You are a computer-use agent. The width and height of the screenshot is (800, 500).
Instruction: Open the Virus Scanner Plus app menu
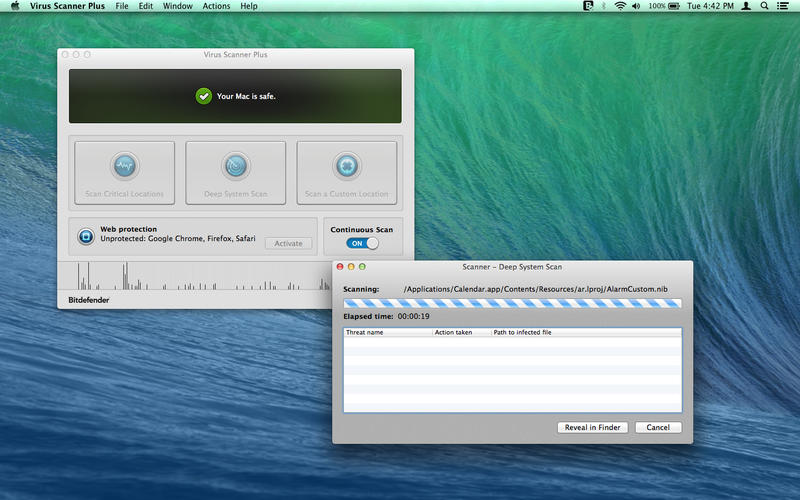click(67, 6)
